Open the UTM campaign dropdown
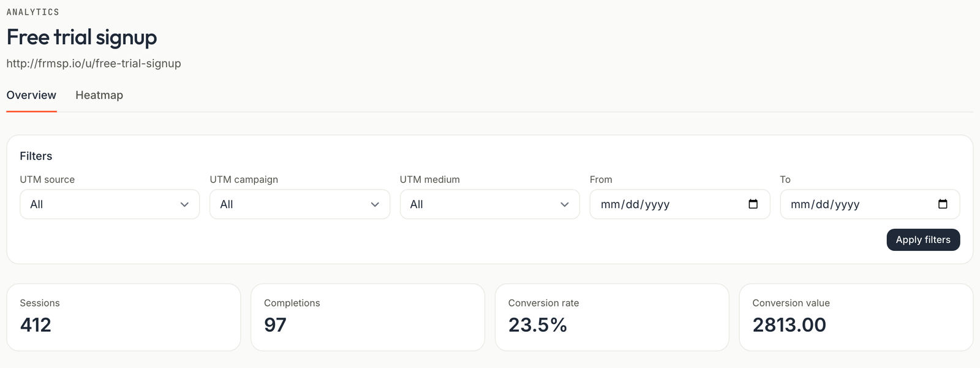Screen dimensions: 980x368 [x=300, y=204]
